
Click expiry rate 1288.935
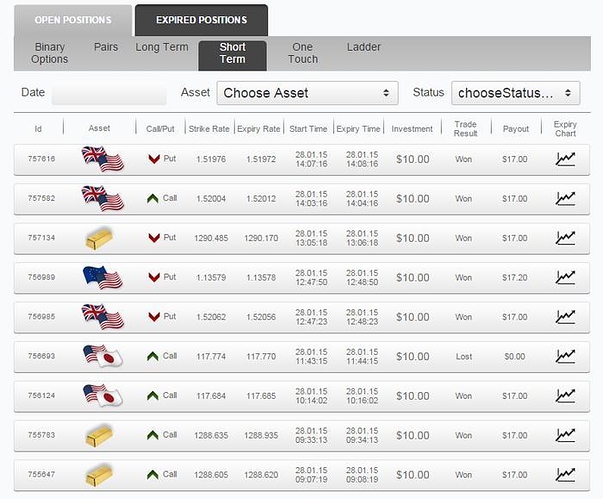pyautogui.click(x=261, y=435)
